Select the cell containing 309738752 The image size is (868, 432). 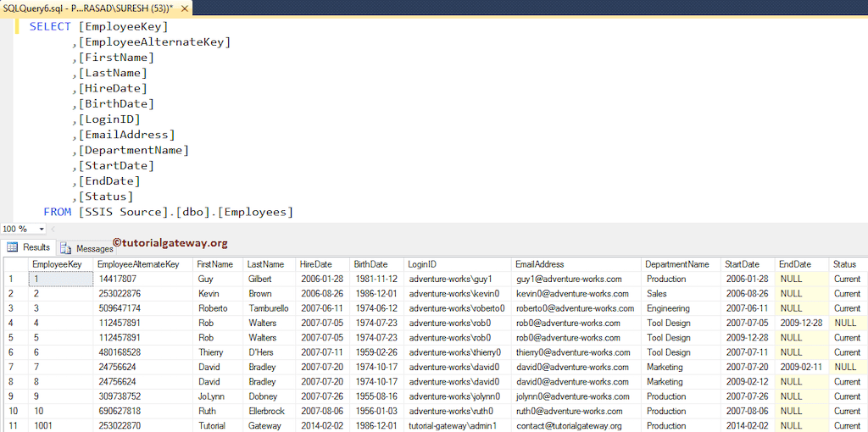click(143, 396)
